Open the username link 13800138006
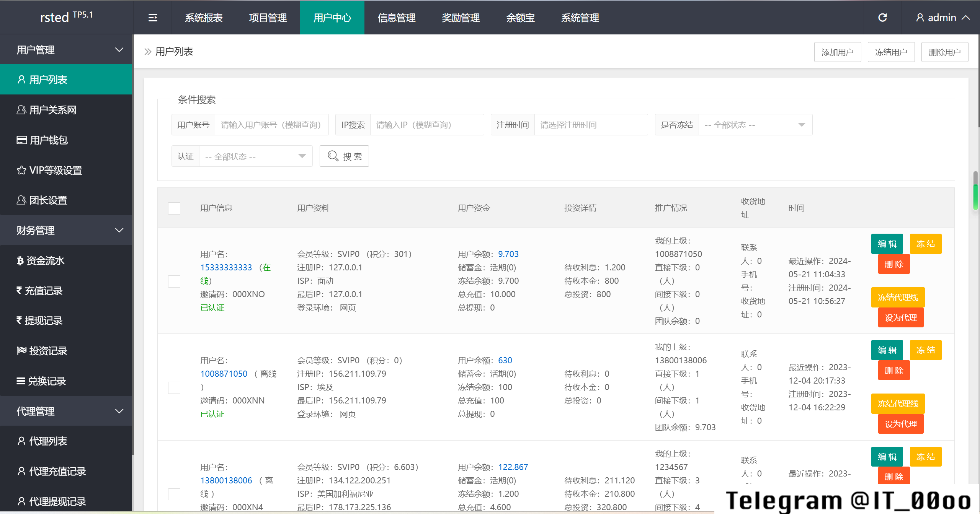Viewport: 980px width, 514px height. click(226, 480)
